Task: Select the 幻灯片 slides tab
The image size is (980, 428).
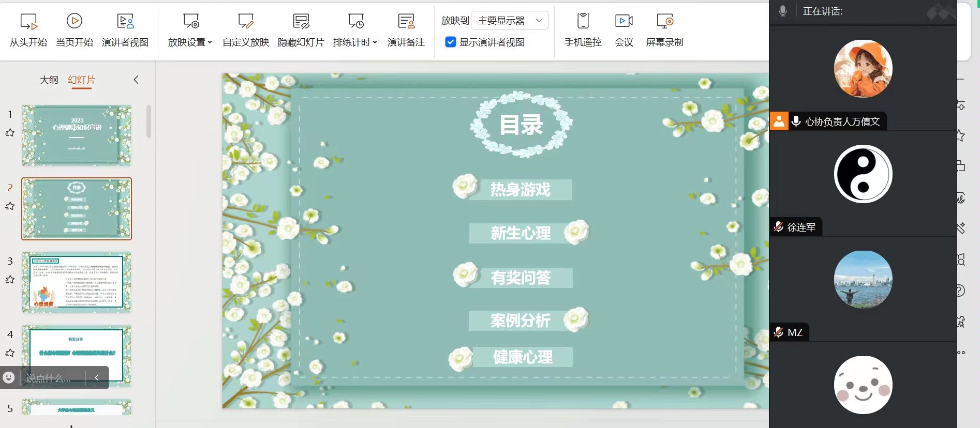Action: click(82, 80)
